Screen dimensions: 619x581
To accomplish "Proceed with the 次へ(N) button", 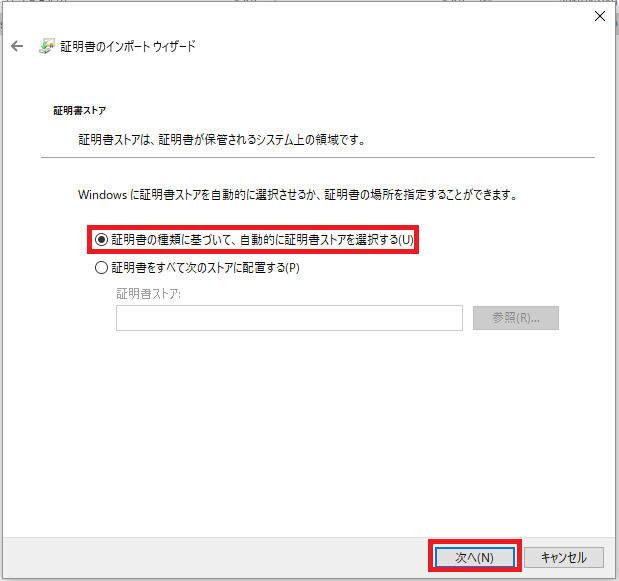I will pyautogui.click(x=475, y=557).
